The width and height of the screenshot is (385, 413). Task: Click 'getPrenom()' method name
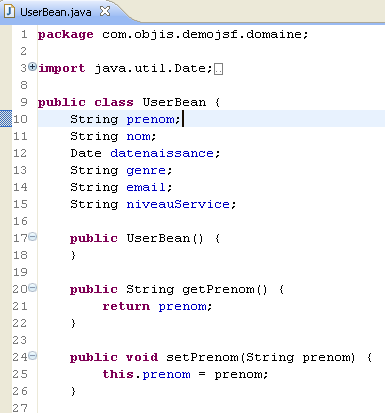[x=225, y=289]
